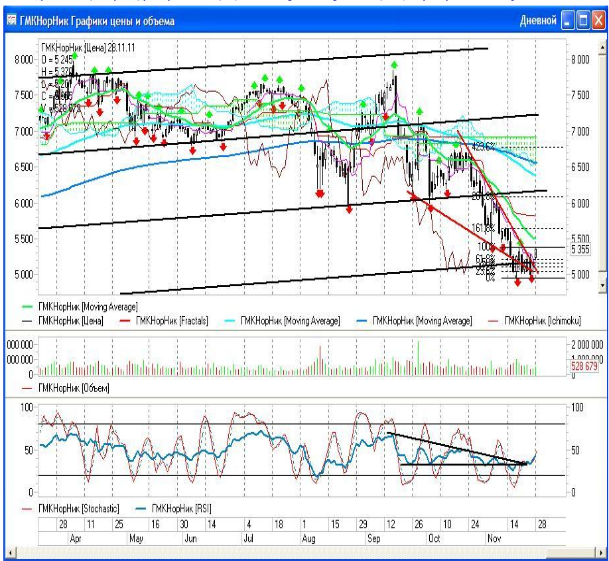
Task: Click the 8 000 label on left price axis
Action: pyautogui.click(x=24, y=59)
